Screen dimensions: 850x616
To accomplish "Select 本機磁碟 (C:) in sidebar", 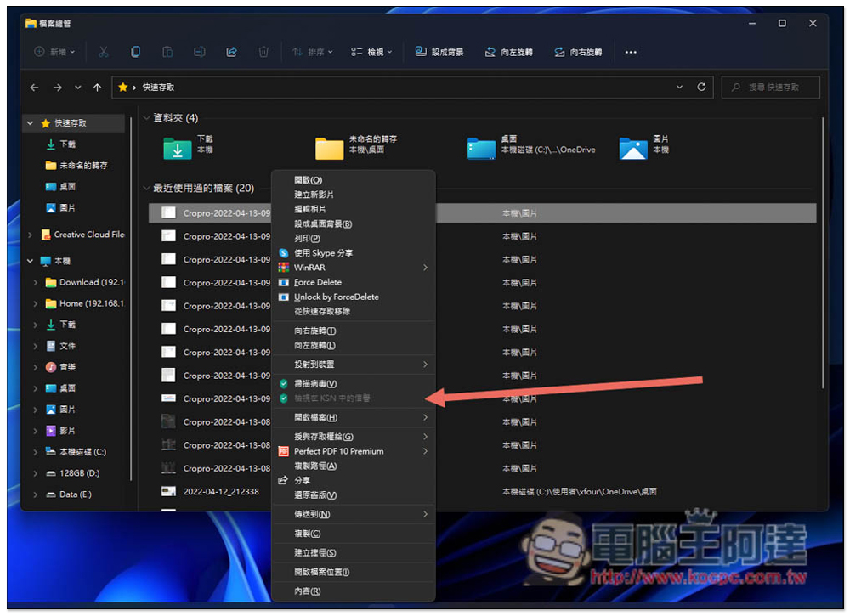I will [82, 452].
